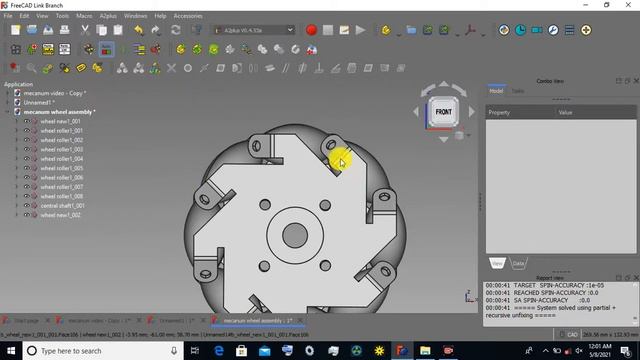Click the add part icon with red plus

32,50
